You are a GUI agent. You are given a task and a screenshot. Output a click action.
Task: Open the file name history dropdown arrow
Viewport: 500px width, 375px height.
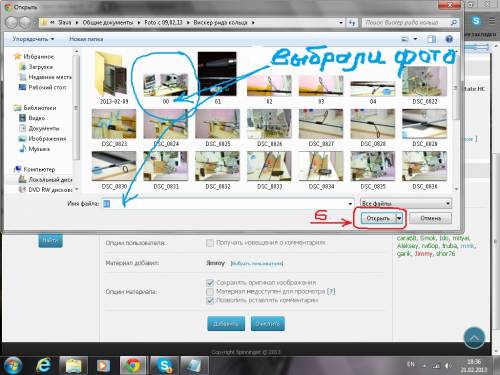point(350,203)
